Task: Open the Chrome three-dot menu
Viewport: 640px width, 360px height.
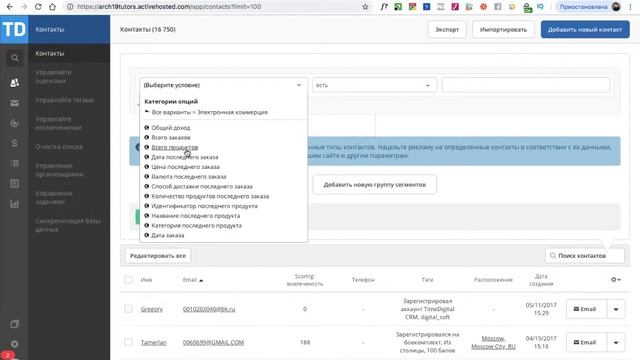Action: [x=631, y=7]
